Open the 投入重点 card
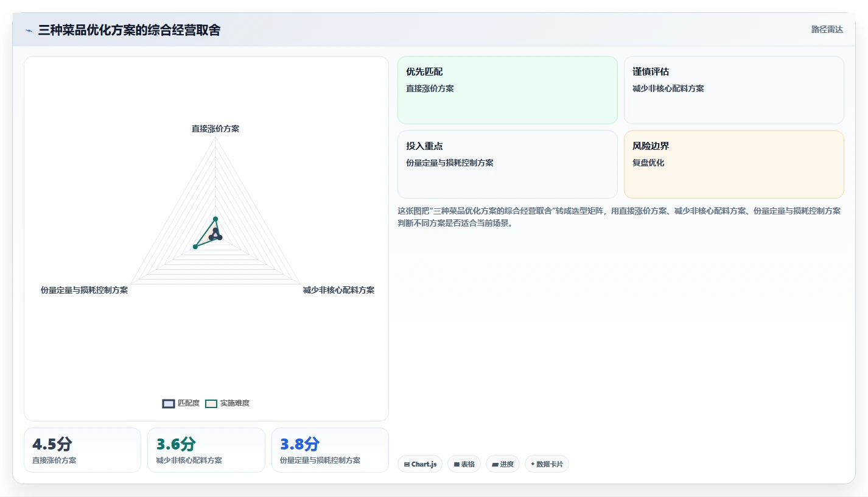Viewport: 868px width, 497px height. 508,164
